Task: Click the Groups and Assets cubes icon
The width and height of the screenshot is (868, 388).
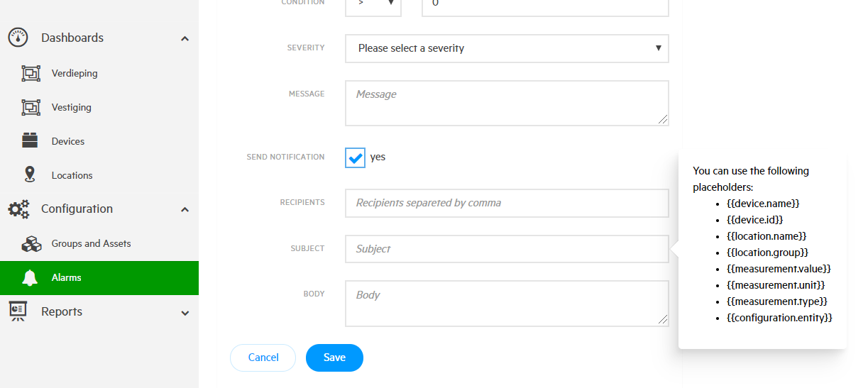Action: click(31, 243)
